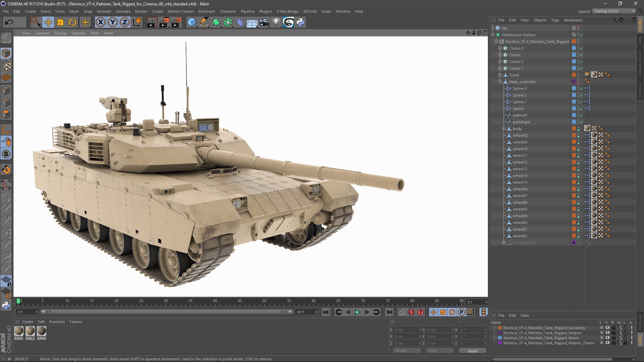Click Apply in coordinates panel
The image size is (644, 362).
pyautogui.click(x=473, y=351)
